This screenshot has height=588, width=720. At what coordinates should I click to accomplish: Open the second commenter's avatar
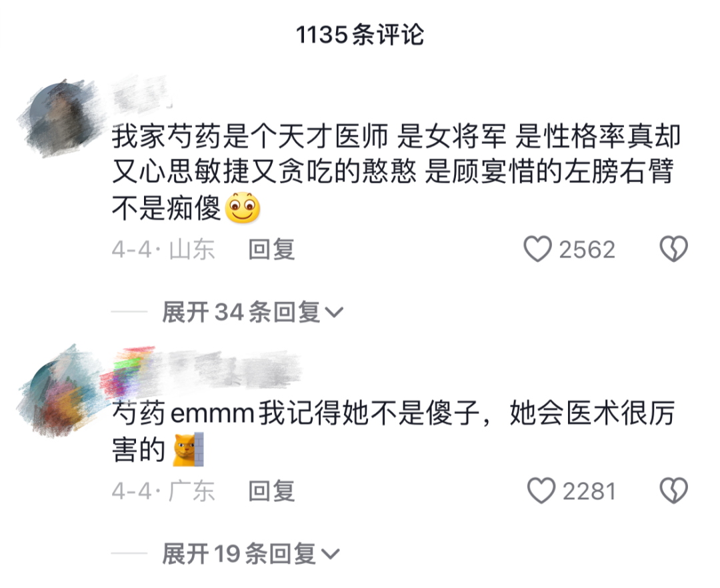60,390
